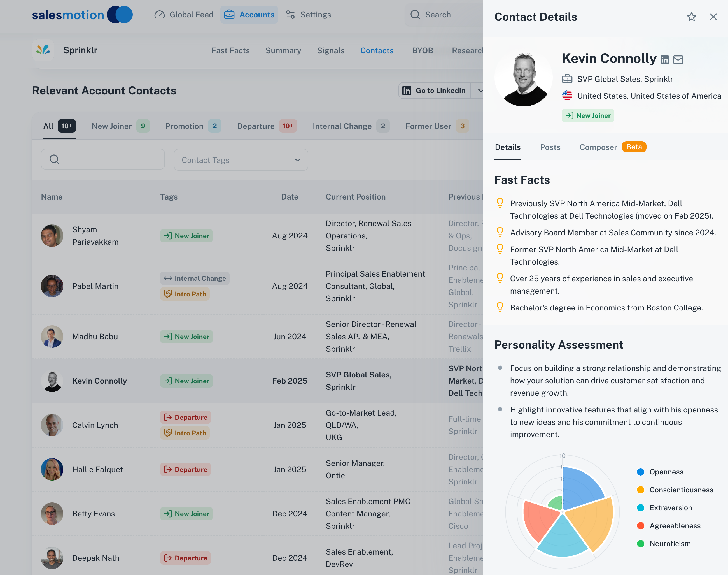Toggle Conscientiousness legend color dot
Viewport: 728px width, 575px height.
(641, 490)
